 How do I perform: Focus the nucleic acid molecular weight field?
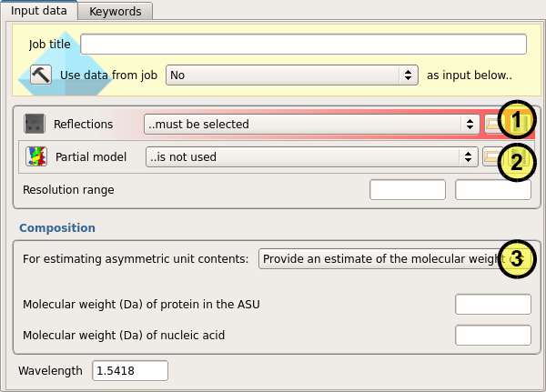[x=492, y=335]
